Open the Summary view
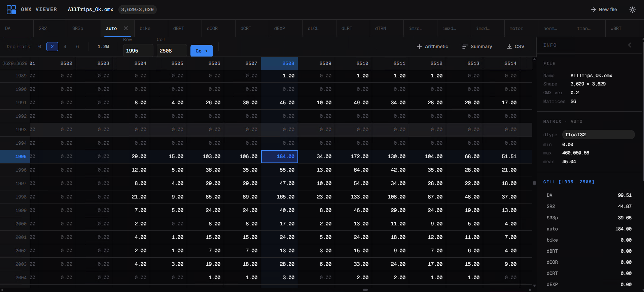 [x=477, y=46]
